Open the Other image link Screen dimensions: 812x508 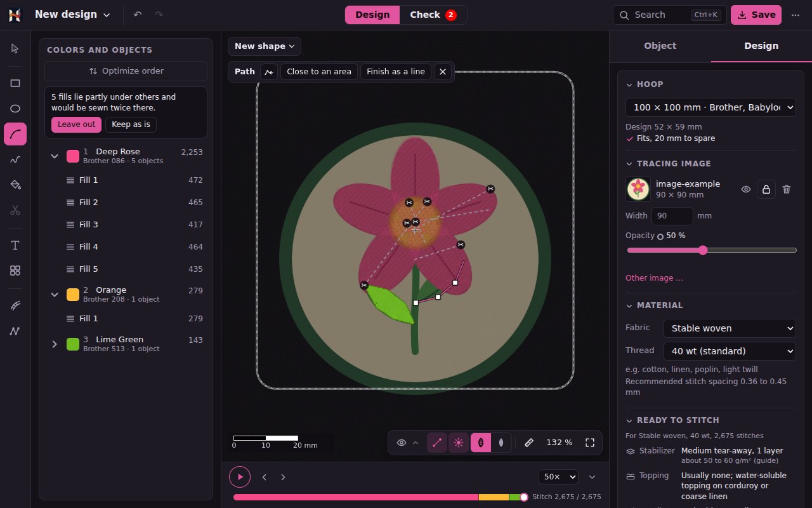[654, 278]
